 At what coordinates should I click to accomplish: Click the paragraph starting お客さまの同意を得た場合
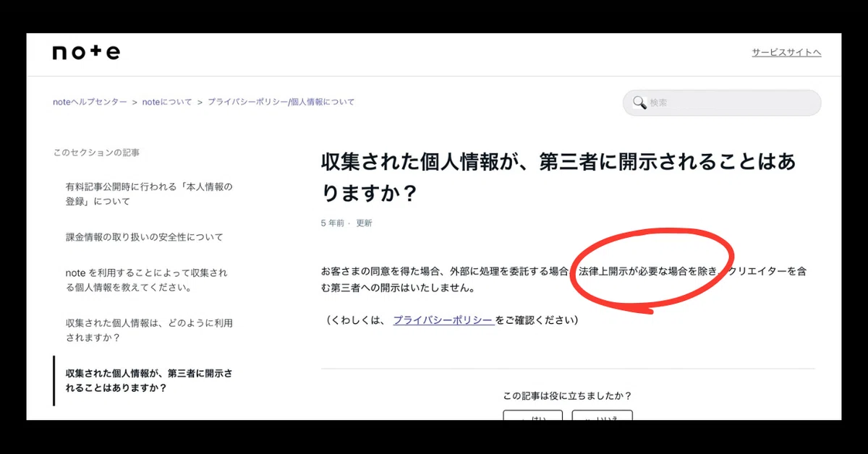coord(563,280)
